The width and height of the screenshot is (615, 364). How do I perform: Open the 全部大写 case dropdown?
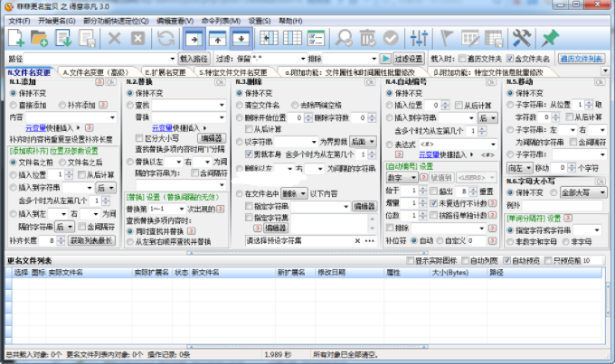pyautogui.click(x=583, y=192)
